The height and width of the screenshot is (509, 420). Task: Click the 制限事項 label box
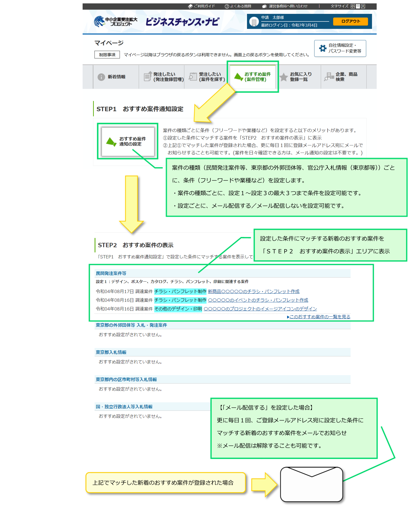(107, 55)
